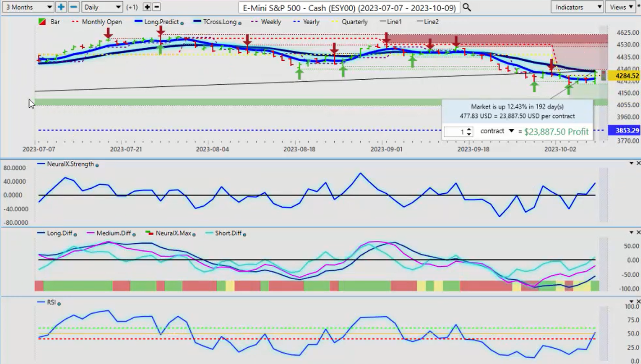The image size is (641, 364).
Task: Click the settings dot beside RSI
Action: 59,304
